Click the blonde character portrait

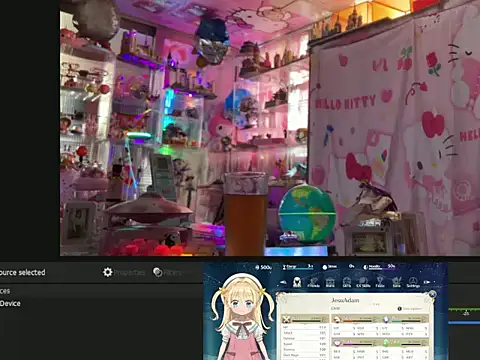242,317
